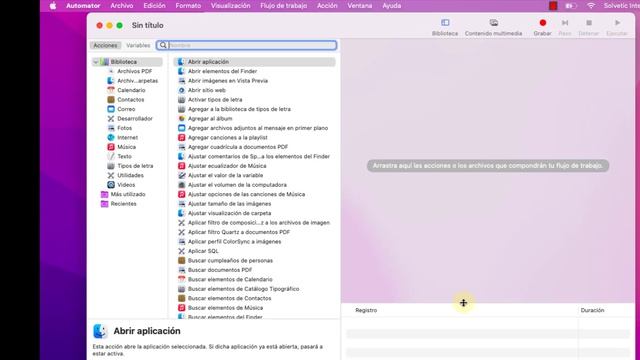Open the Visualización menu
This screenshot has width=640, height=360.
[x=231, y=6]
